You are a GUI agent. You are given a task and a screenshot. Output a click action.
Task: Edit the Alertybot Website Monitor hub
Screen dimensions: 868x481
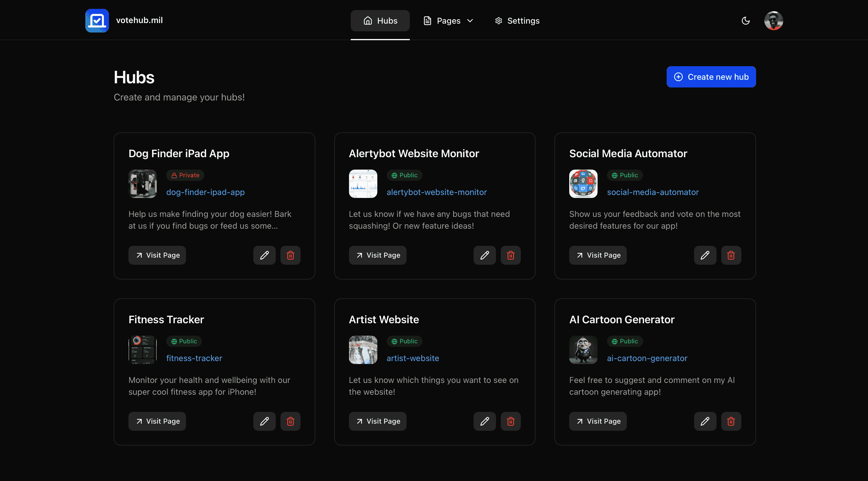click(484, 255)
